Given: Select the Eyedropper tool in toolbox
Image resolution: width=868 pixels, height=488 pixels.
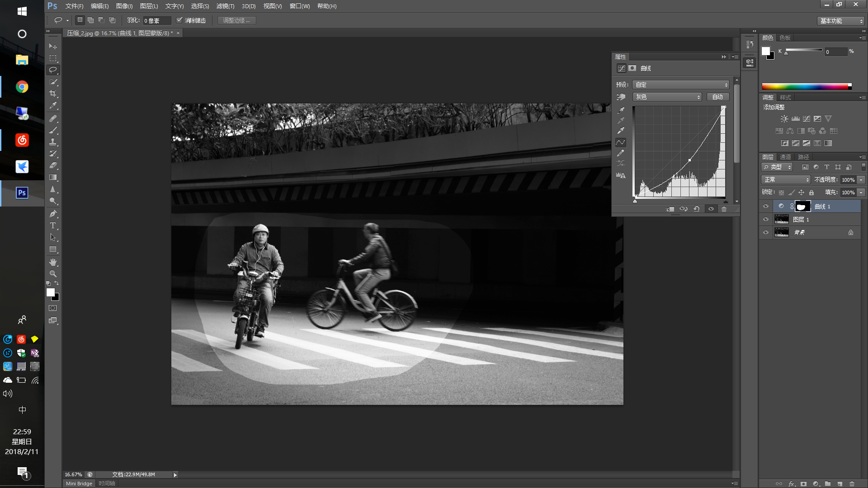Looking at the screenshot, I should coord(53,106).
